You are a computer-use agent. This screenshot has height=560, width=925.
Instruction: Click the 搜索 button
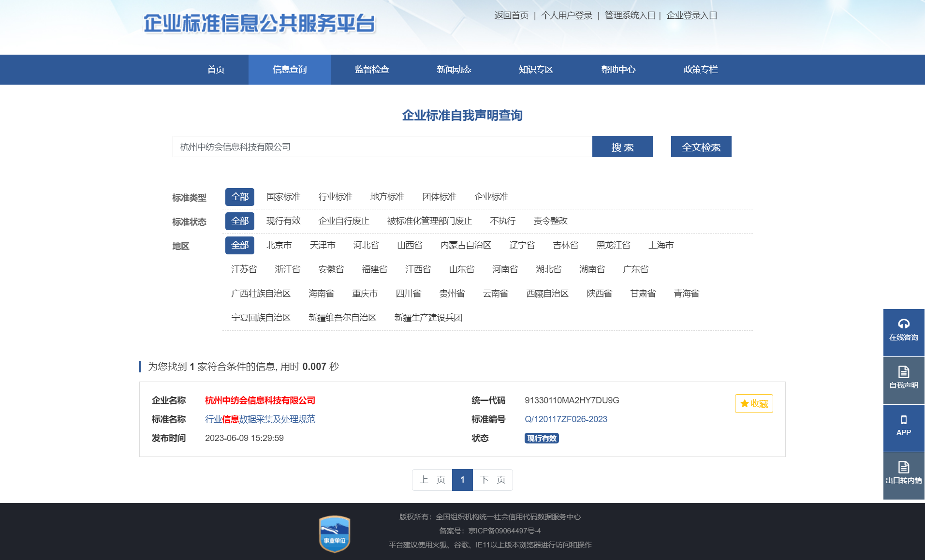(622, 147)
